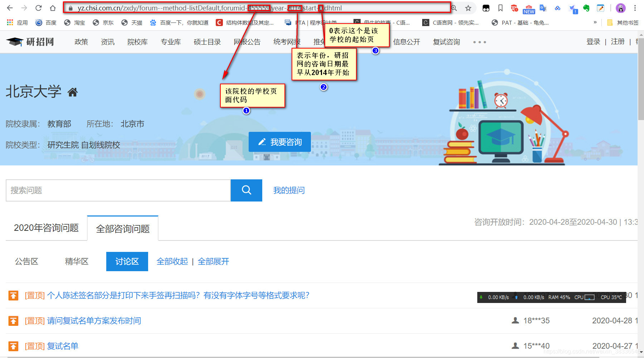Click the 研招网 site logo
This screenshot has height=358, width=644.
point(30,42)
